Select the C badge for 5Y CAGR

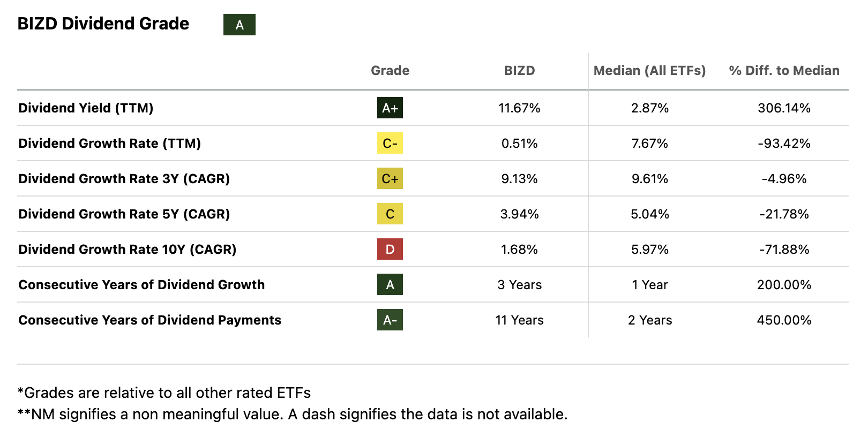(390, 214)
